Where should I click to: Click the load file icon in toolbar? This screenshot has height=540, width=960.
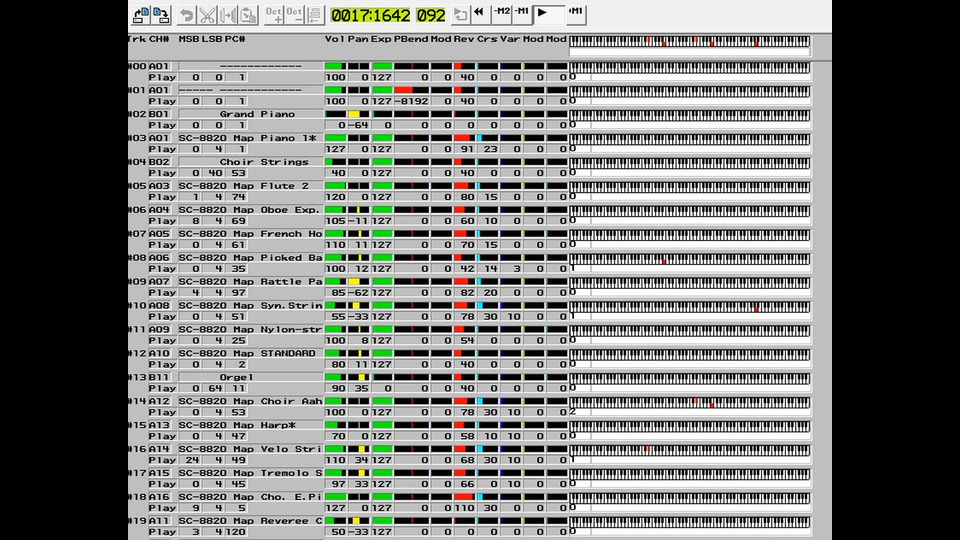(x=141, y=15)
